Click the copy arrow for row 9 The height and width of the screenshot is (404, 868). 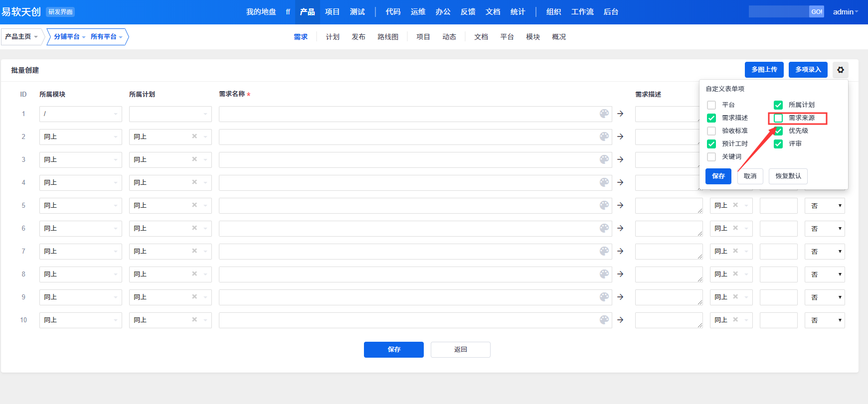(620, 297)
